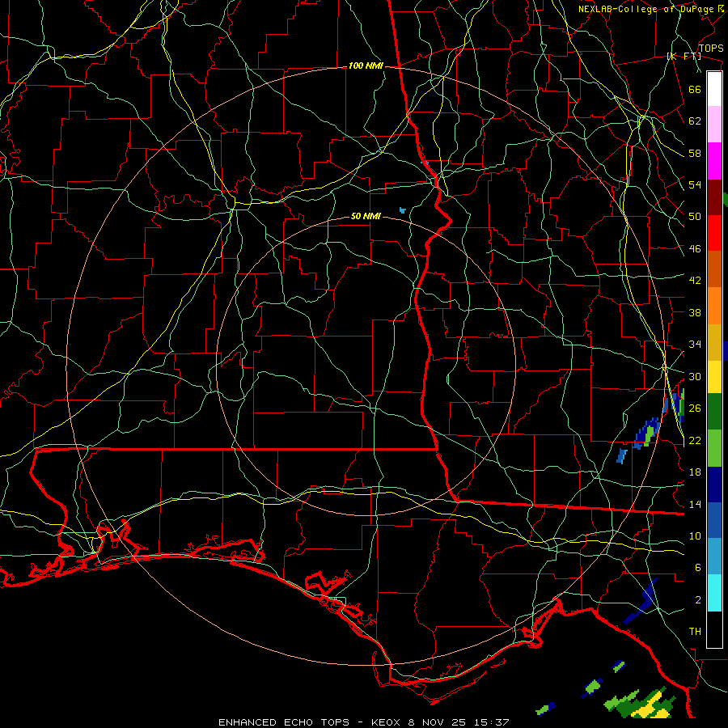Click the bright yellow legend swatch
This screenshot has height=728, width=728.
[x=714, y=376]
